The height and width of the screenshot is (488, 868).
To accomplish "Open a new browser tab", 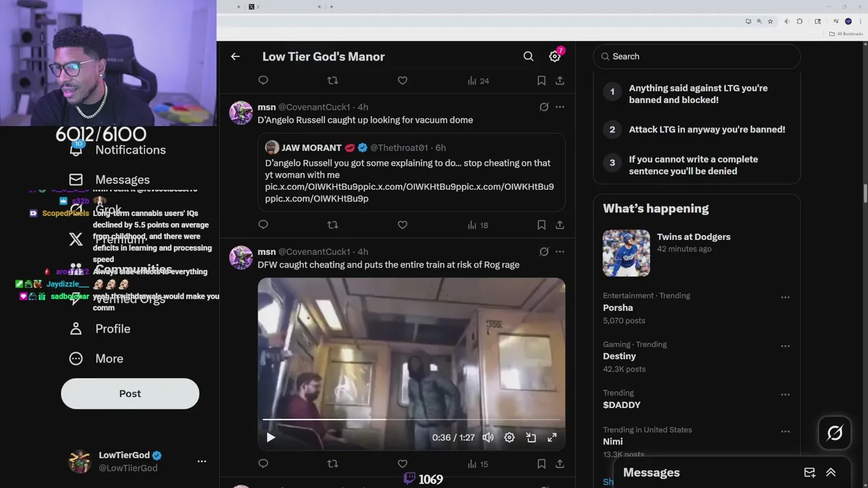I will [x=332, y=7].
